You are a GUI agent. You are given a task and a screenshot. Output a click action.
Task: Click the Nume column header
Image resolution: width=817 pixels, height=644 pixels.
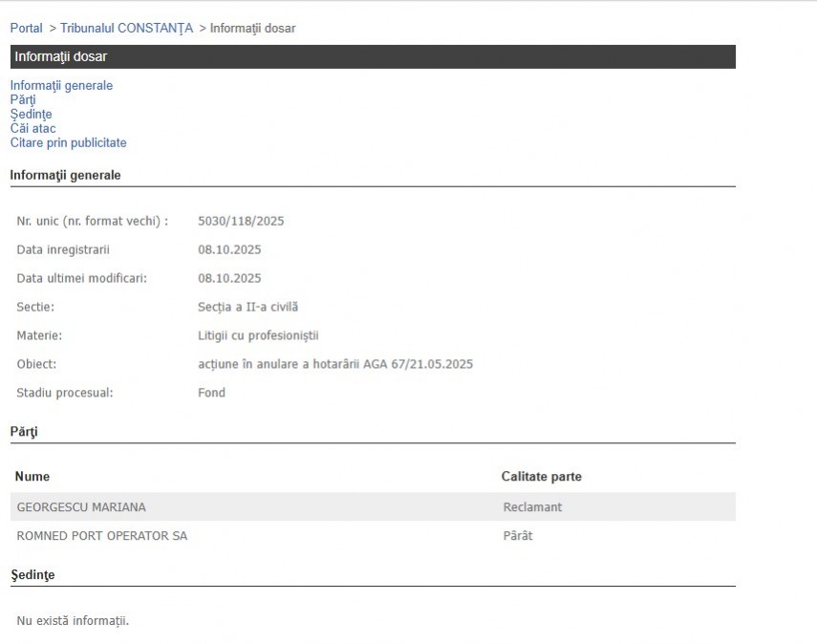tap(32, 477)
